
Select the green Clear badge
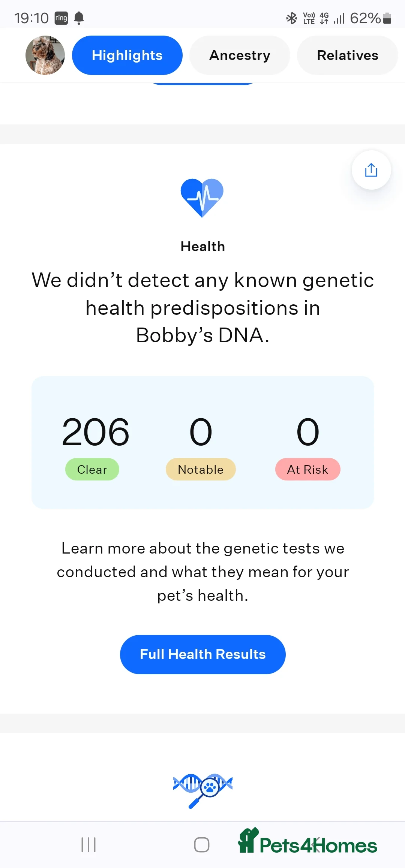92,469
